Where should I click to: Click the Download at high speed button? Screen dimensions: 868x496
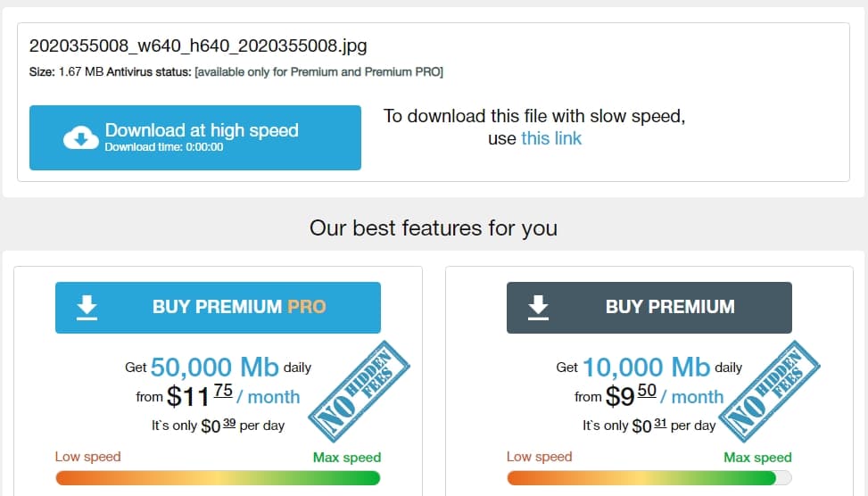click(195, 138)
